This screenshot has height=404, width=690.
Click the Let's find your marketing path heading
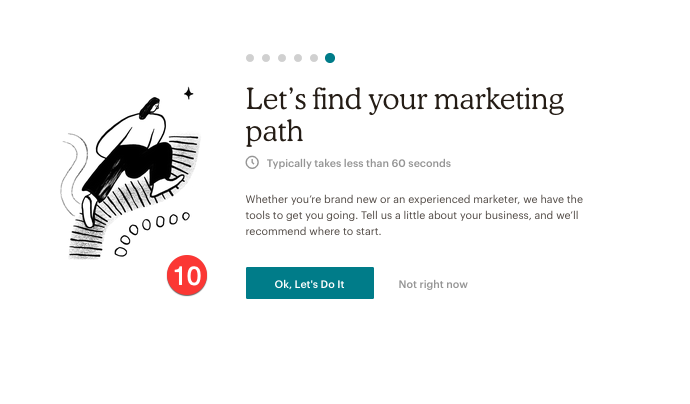[404, 115]
